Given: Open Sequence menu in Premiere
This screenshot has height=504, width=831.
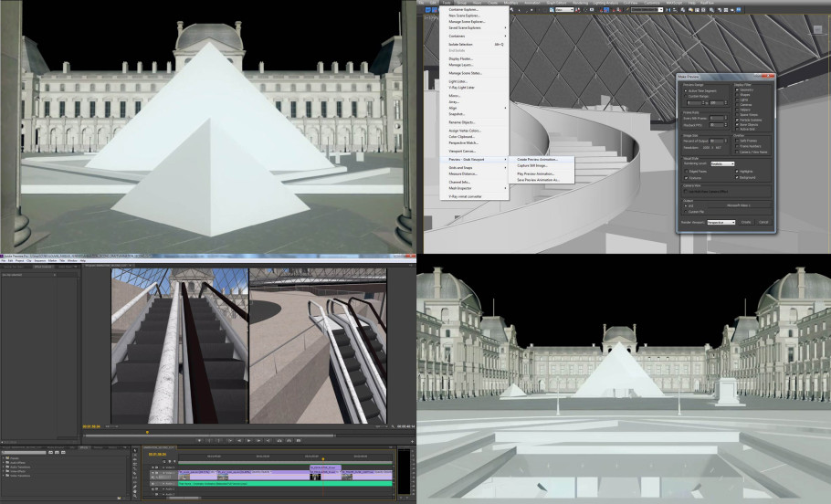Looking at the screenshot, I should click(40, 261).
